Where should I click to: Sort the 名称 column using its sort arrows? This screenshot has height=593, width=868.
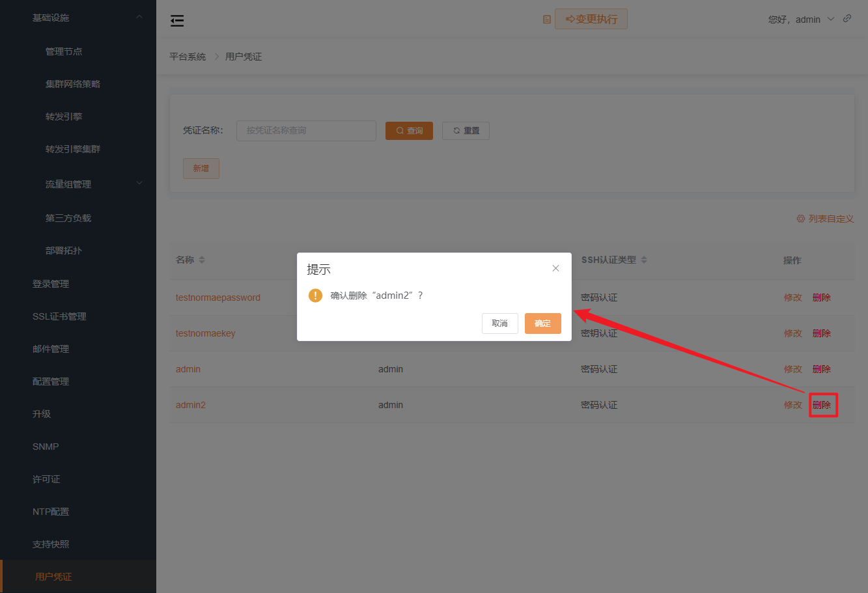(x=201, y=259)
